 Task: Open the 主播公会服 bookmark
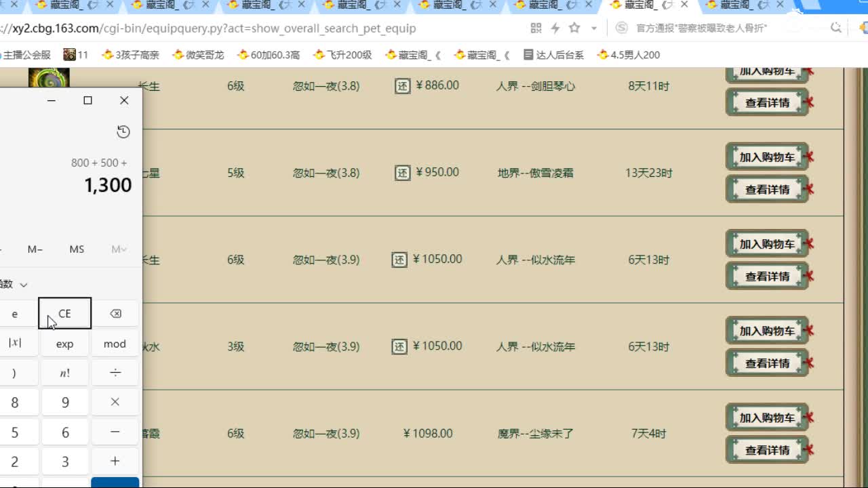coord(26,55)
